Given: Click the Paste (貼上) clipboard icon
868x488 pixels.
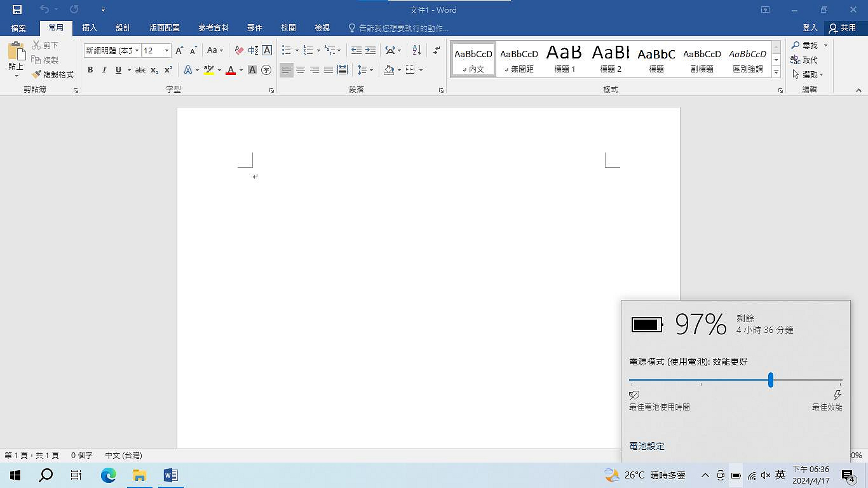Looking at the screenshot, I should [17, 51].
